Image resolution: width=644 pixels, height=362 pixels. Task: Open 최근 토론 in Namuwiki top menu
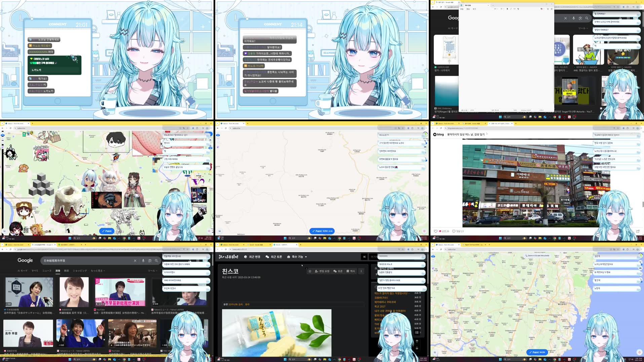274,257
